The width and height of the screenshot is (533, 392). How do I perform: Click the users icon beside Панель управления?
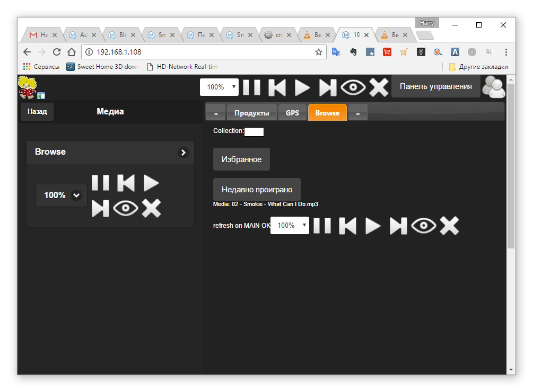pos(494,87)
